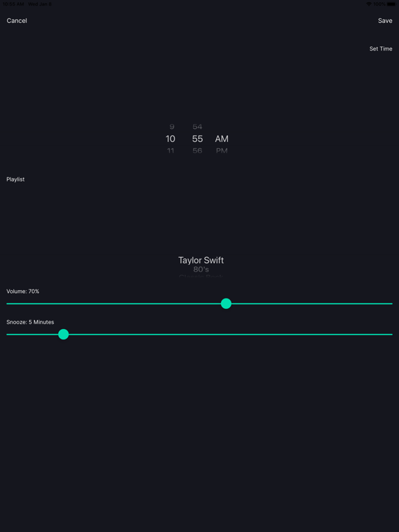Click the Set Time label

(381, 49)
